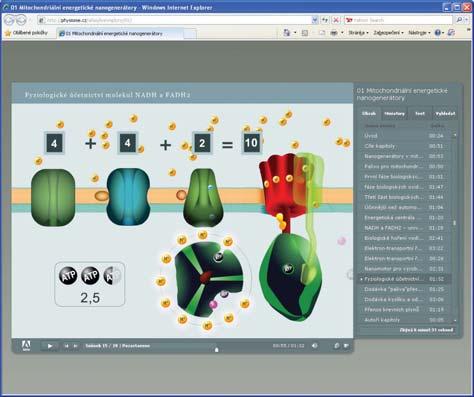This screenshot has height=397, width=474.
Task: Open the Text tab in the sidebar
Action: pyautogui.click(x=420, y=114)
